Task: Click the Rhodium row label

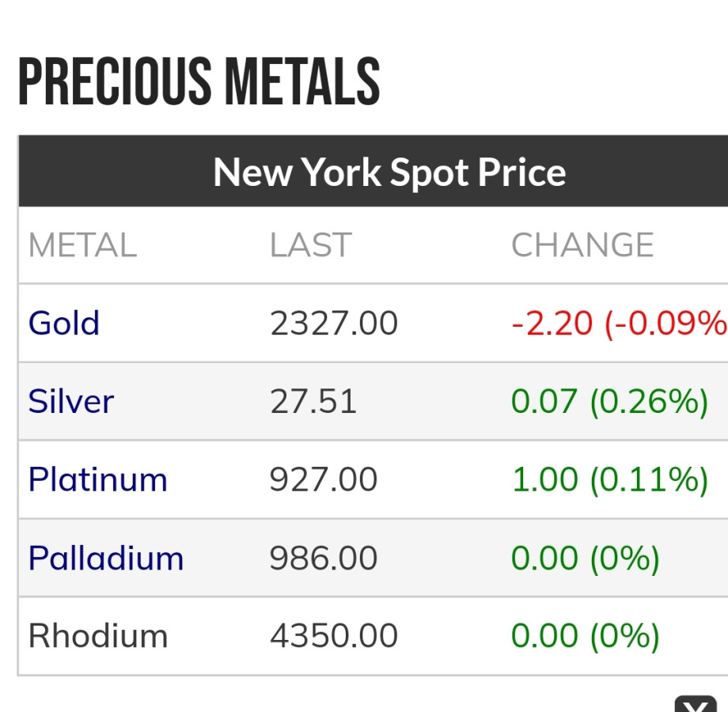Action: pyautogui.click(x=98, y=636)
